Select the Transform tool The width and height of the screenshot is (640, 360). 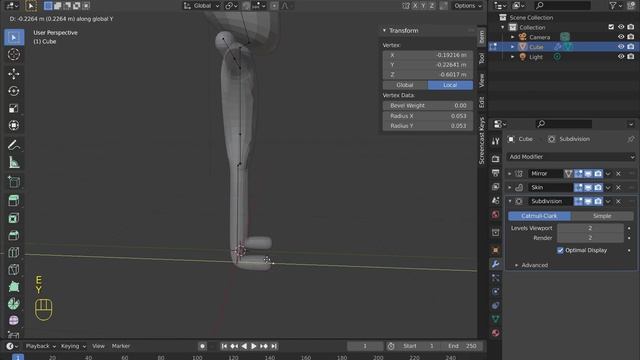pyautogui.click(x=14, y=125)
